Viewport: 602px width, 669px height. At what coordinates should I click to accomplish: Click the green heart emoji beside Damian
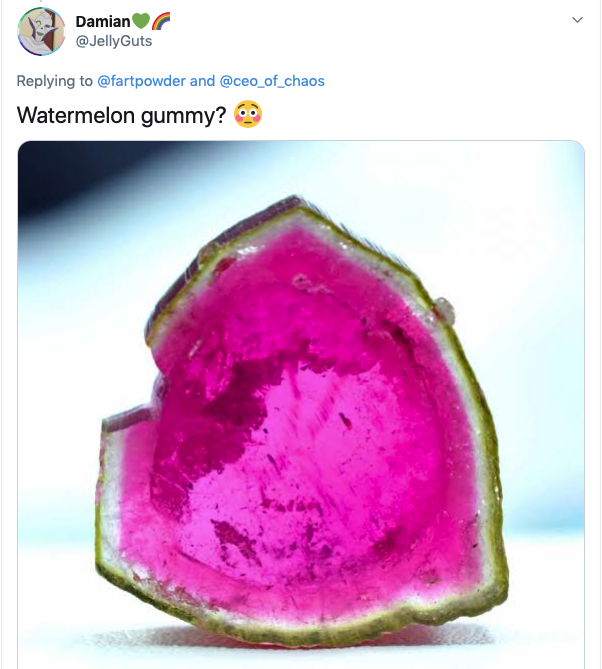pos(140,20)
